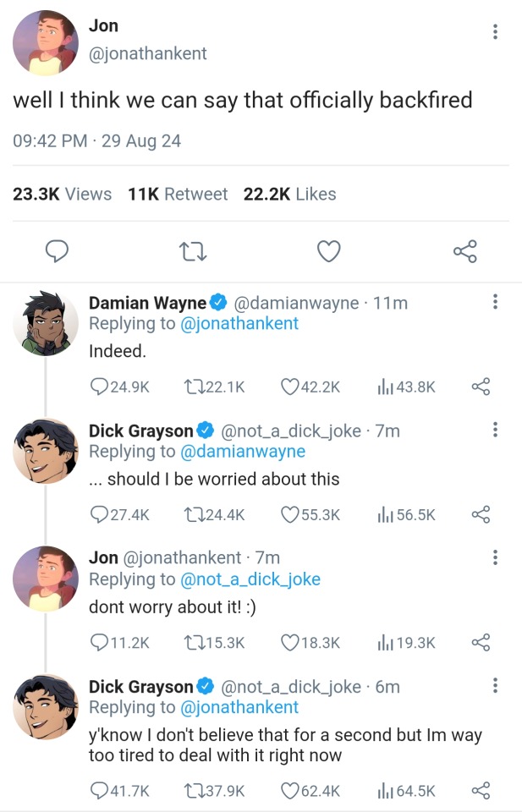This screenshot has height=812, width=522.
Task: View the 22.2K Likes list
Action: point(289,194)
